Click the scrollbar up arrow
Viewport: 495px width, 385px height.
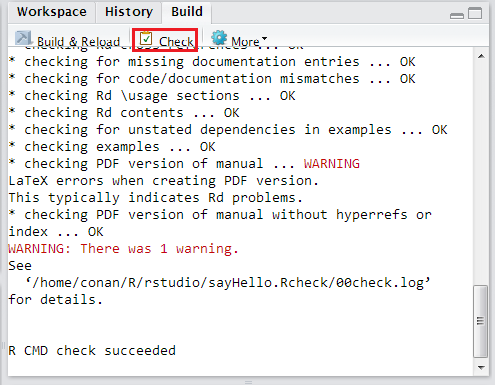[x=481, y=56]
